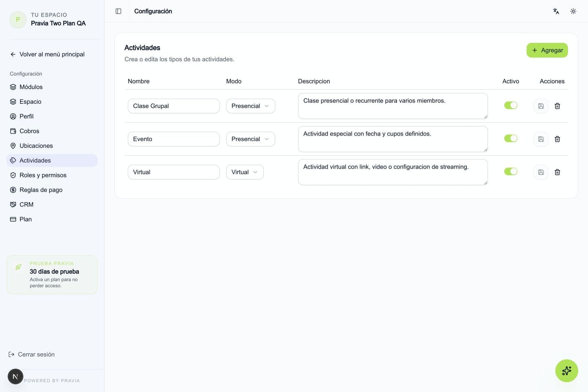Open Roles y permisos
The image size is (588, 392).
52,175
